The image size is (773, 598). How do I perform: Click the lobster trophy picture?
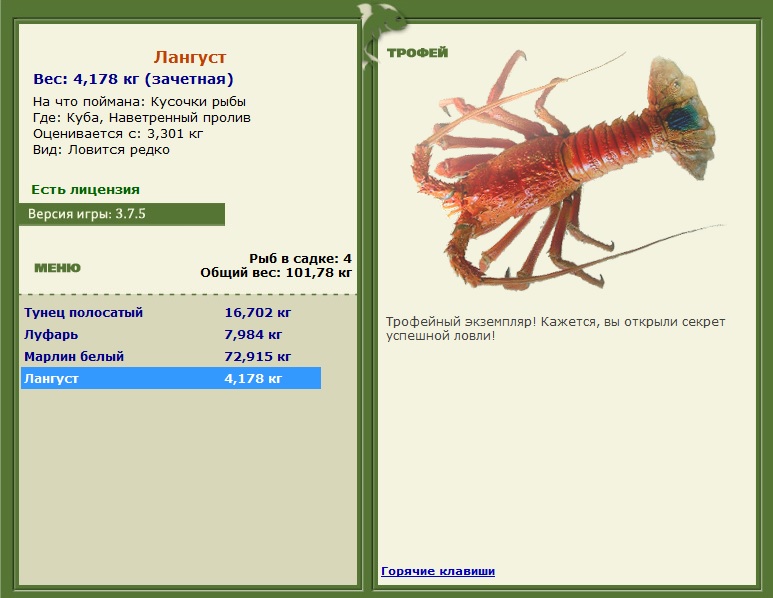[x=567, y=169]
